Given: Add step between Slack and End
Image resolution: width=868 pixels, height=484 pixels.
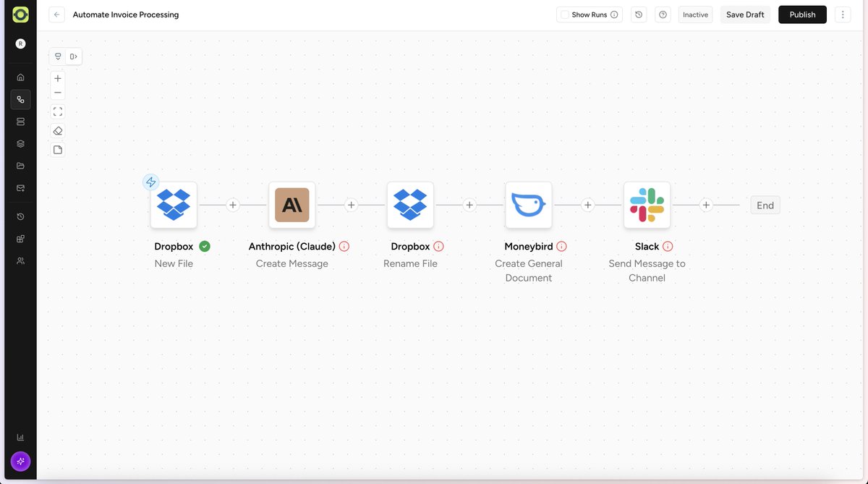Looking at the screenshot, I should (x=706, y=205).
